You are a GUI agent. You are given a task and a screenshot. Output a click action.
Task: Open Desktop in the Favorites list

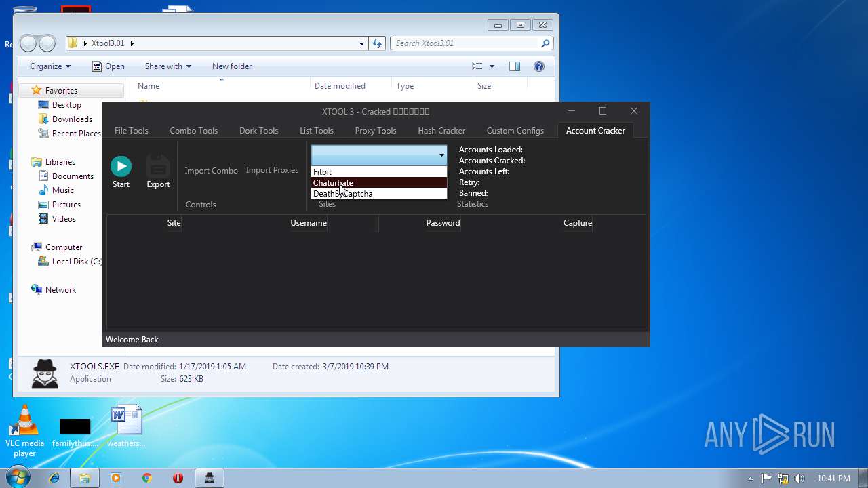tap(66, 105)
